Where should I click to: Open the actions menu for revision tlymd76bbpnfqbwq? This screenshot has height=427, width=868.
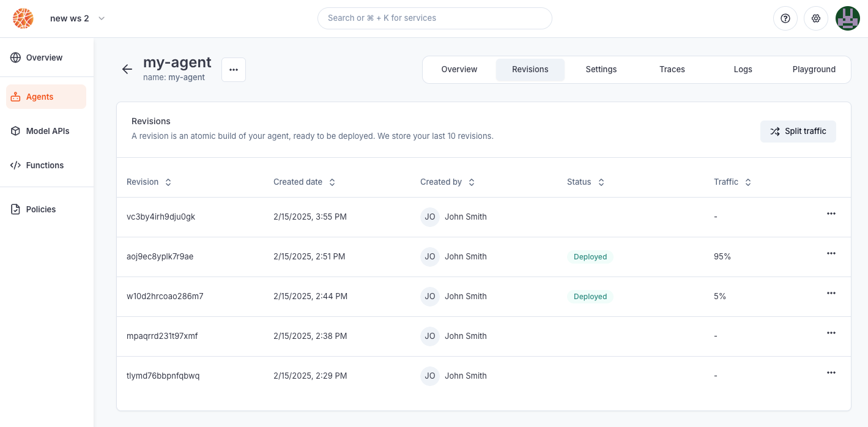tap(831, 373)
